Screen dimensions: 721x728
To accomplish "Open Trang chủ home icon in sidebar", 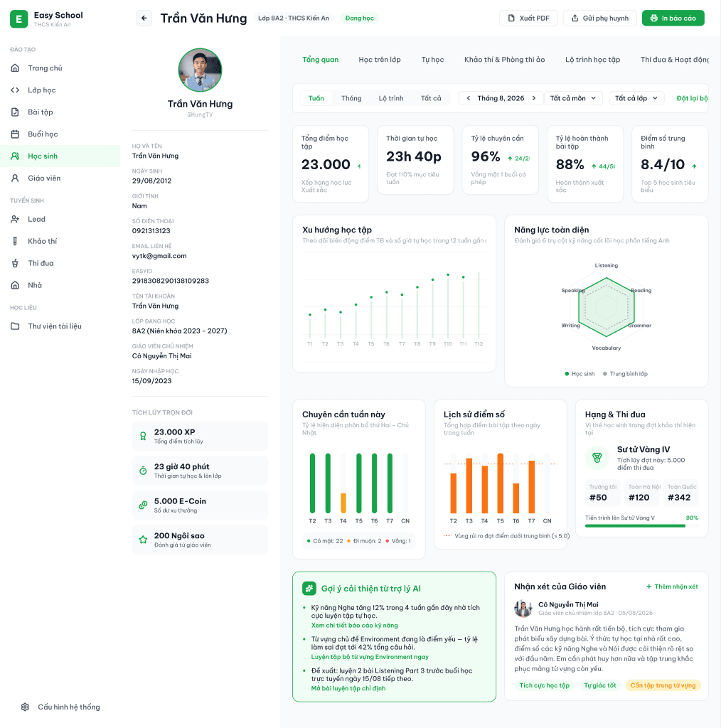I will coord(16,68).
